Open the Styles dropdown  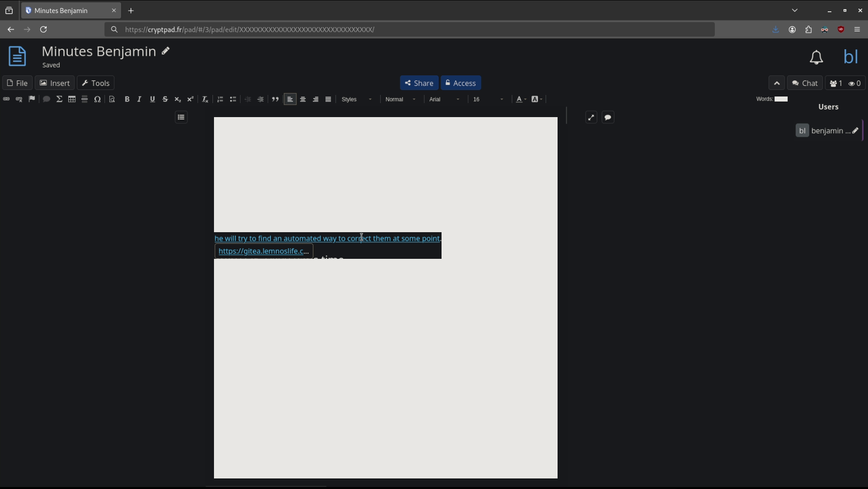(x=357, y=100)
